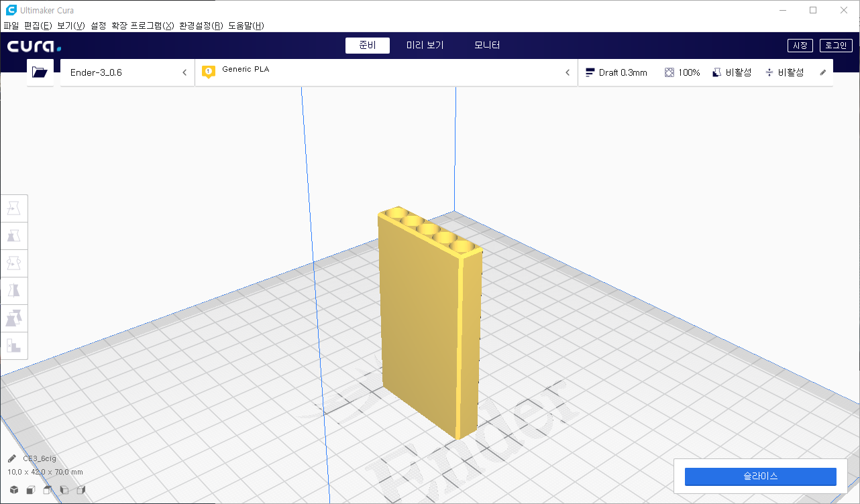
Task: Open file with the folder icon
Action: [40, 72]
